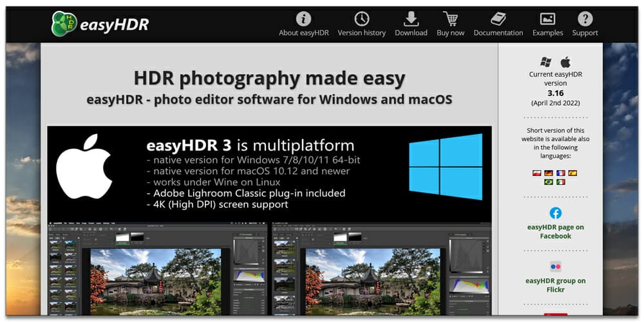Select the Brazilian flag language
The image size is (644, 322).
click(548, 182)
